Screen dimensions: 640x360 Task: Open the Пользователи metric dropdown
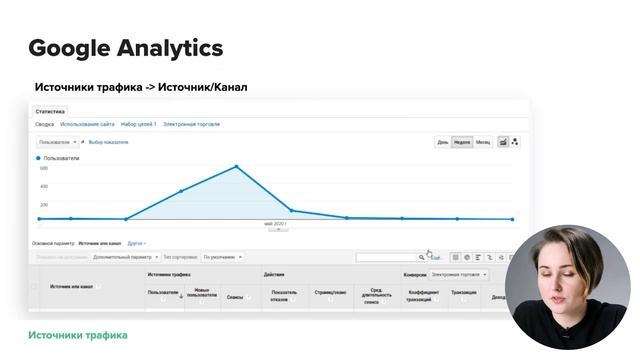coord(58,142)
